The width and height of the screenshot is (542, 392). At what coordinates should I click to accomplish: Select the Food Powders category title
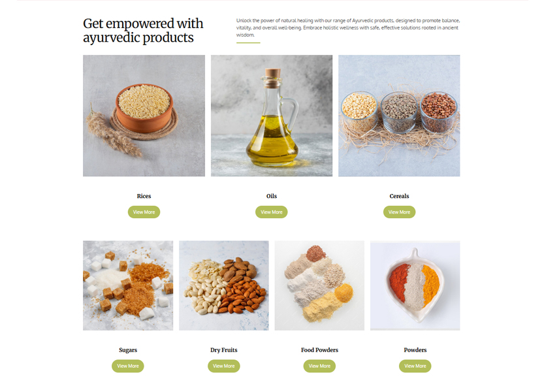click(319, 350)
